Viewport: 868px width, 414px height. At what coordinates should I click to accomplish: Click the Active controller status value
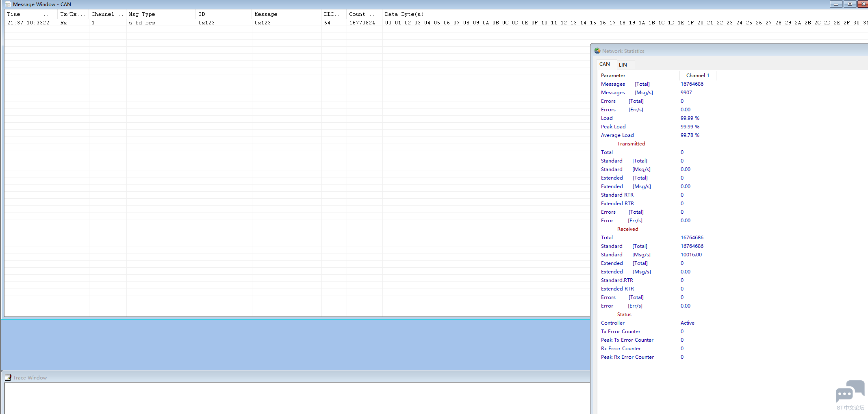pos(688,323)
